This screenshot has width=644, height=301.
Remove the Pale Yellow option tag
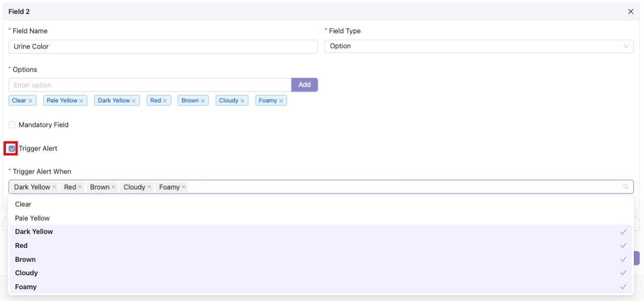pos(82,101)
